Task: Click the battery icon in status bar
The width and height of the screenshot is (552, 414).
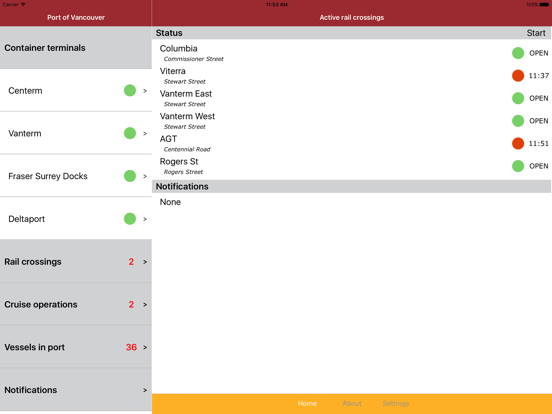Action: click(544, 5)
